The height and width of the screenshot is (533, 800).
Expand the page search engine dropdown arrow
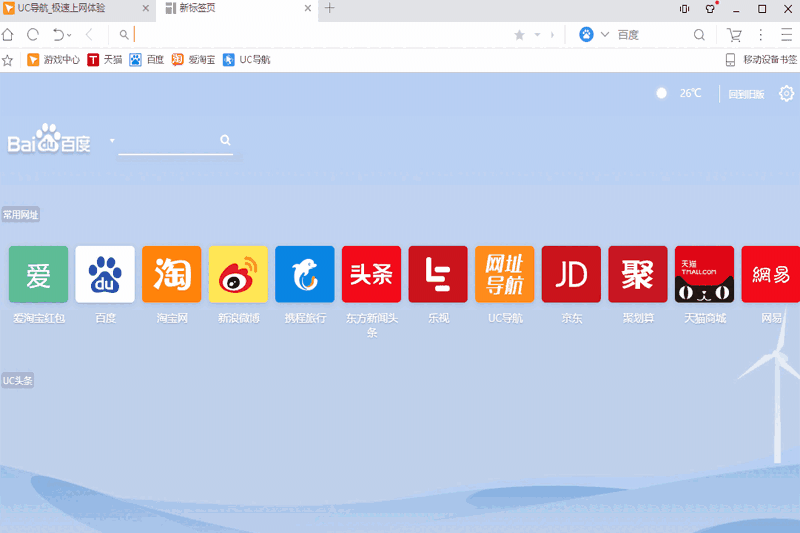pyautogui.click(x=112, y=140)
